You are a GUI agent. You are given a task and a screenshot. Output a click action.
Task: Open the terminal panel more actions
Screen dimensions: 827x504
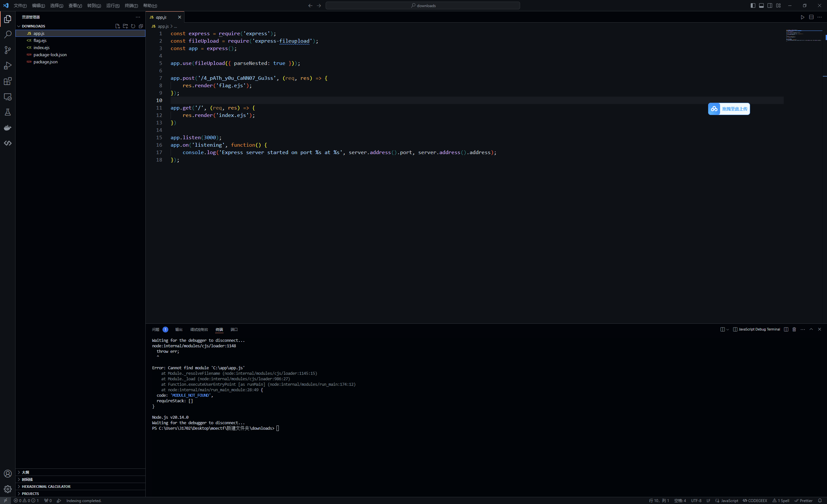(803, 329)
